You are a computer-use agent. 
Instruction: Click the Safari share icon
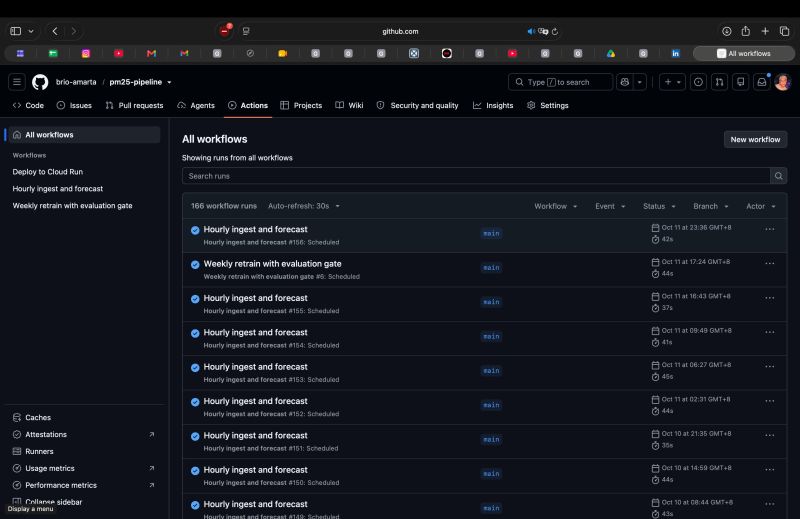pos(745,31)
